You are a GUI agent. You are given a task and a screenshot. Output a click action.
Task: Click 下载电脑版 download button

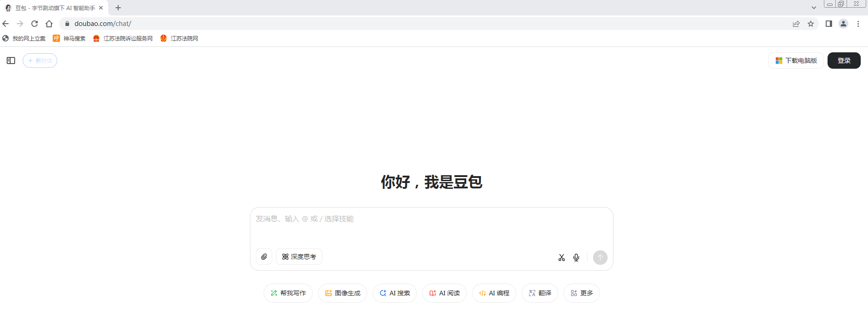coord(796,61)
